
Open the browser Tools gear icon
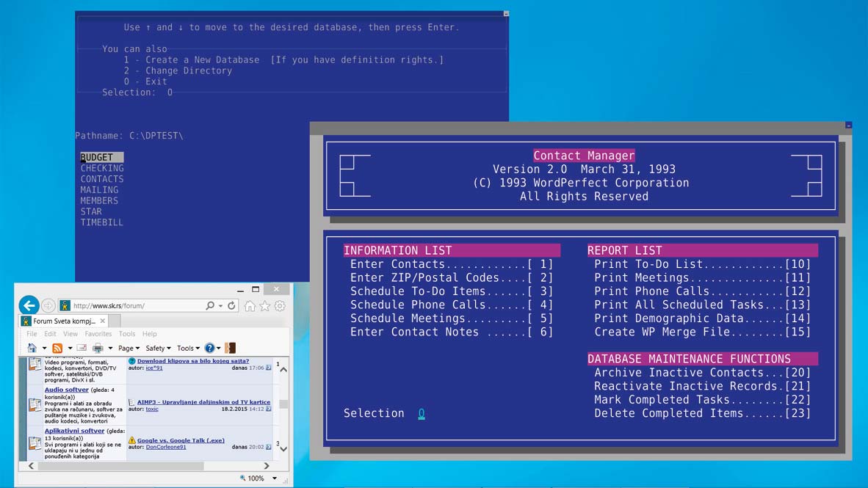tap(280, 305)
